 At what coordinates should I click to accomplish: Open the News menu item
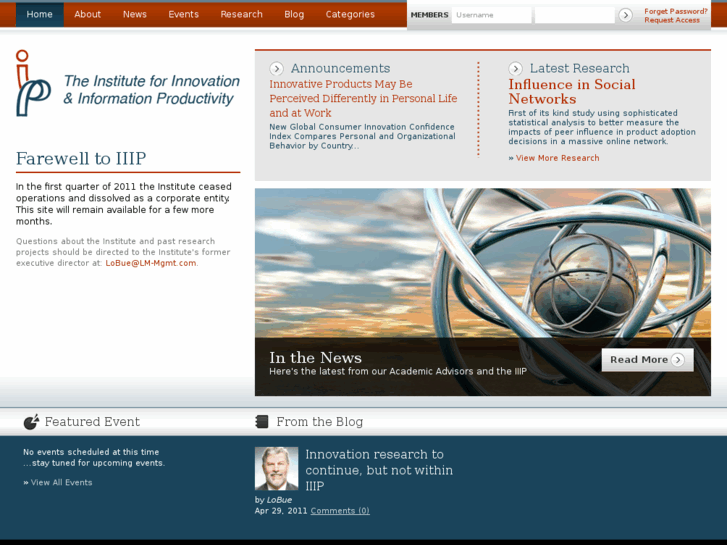click(x=134, y=14)
